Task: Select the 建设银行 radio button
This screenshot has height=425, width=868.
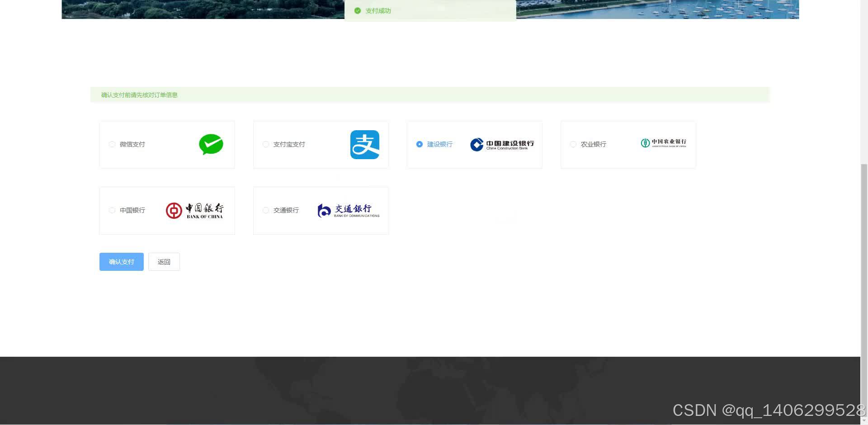Action: tap(420, 144)
